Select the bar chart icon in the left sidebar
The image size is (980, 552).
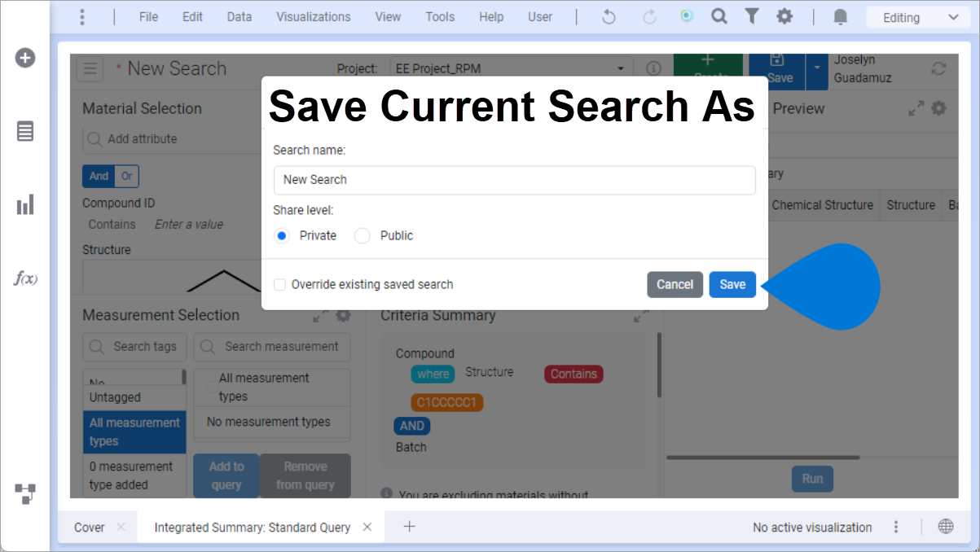(25, 204)
